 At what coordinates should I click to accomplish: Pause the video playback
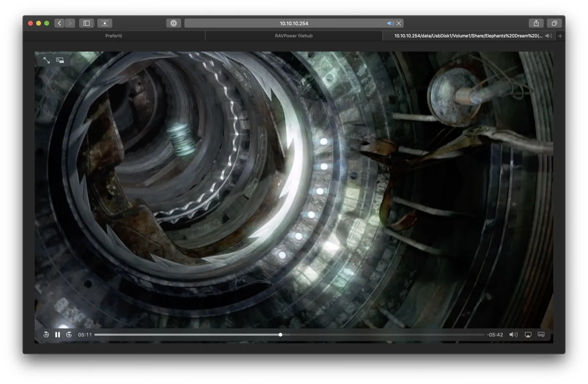(57, 334)
